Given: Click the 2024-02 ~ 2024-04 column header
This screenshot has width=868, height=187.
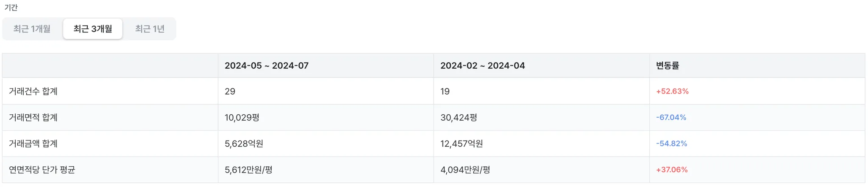Looking at the screenshot, I should 482,66.
